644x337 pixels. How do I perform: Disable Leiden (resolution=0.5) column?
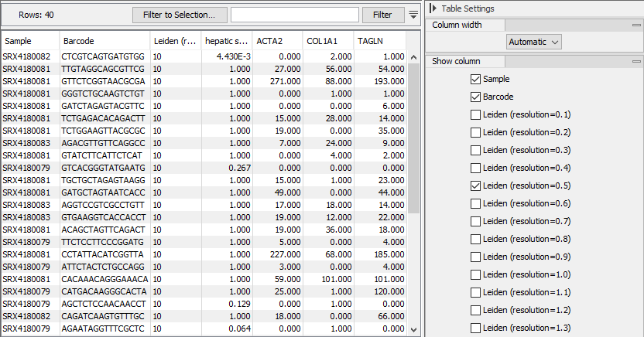point(475,186)
